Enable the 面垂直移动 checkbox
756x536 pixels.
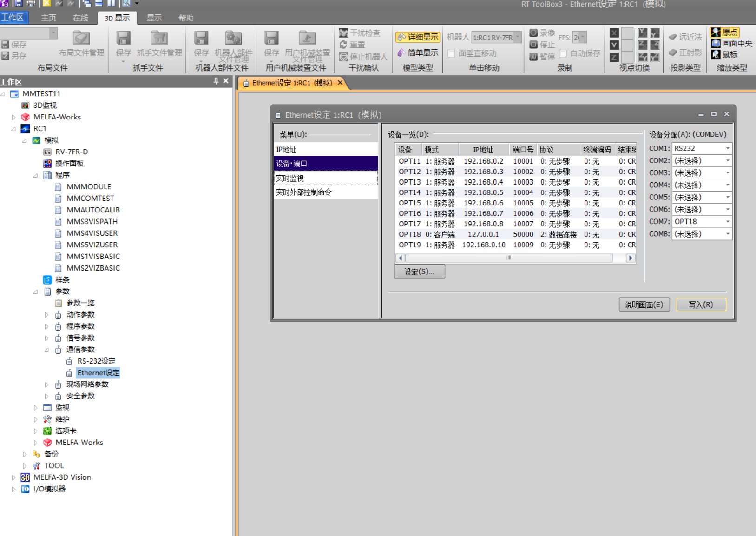(x=451, y=53)
